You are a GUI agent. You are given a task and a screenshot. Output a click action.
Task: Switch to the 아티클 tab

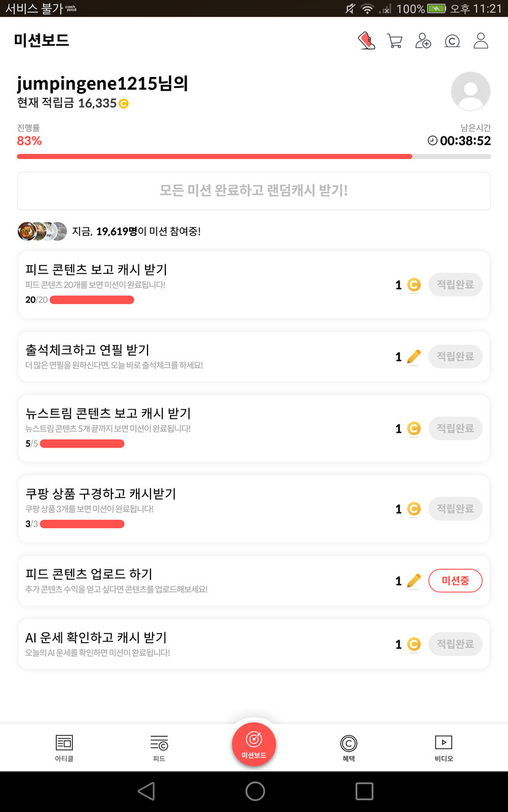pos(64,748)
